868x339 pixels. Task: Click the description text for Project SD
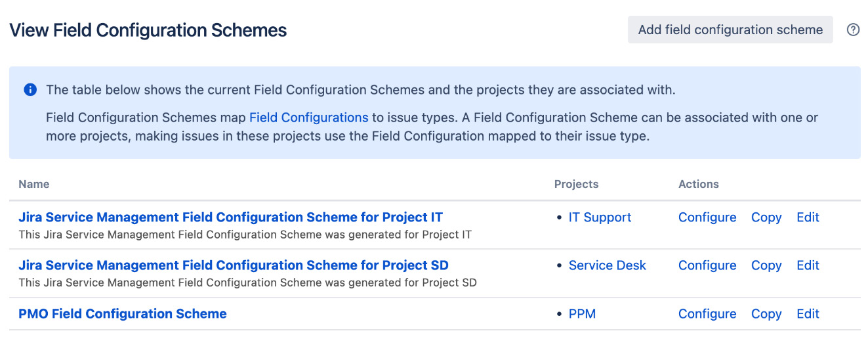pyautogui.click(x=247, y=283)
